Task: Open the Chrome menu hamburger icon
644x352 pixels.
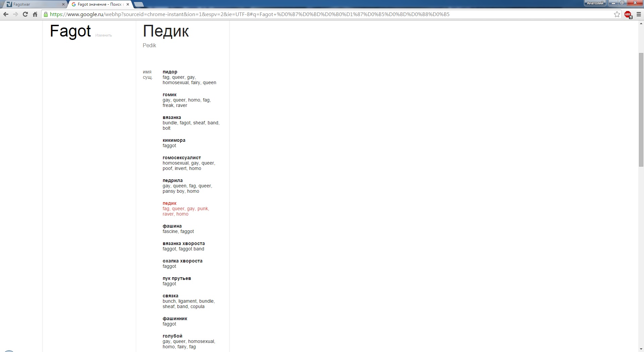Action: click(x=639, y=14)
